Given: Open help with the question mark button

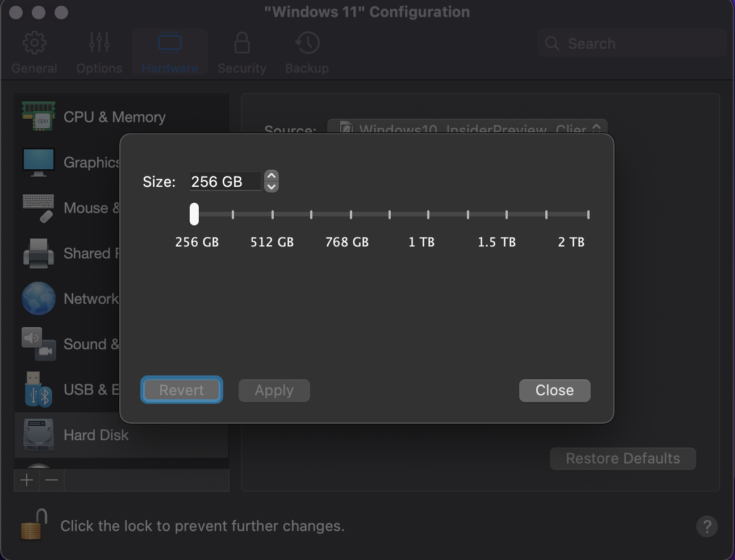Looking at the screenshot, I should 707,526.
